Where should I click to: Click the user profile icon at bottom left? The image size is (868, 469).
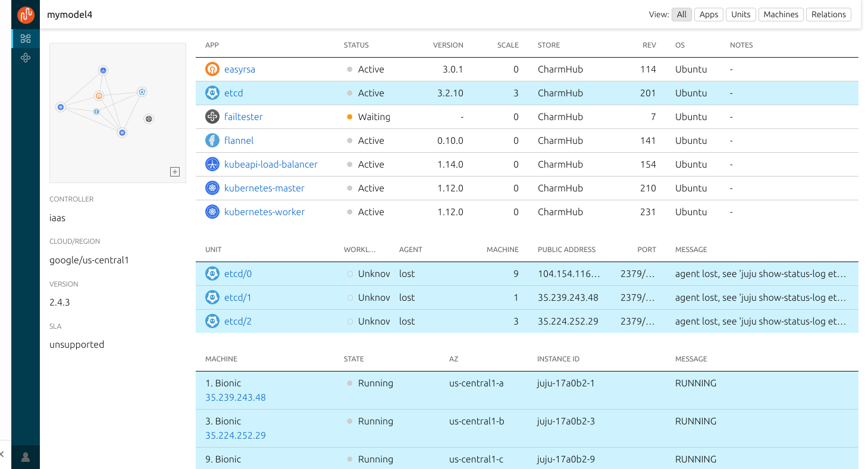coord(25,457)
